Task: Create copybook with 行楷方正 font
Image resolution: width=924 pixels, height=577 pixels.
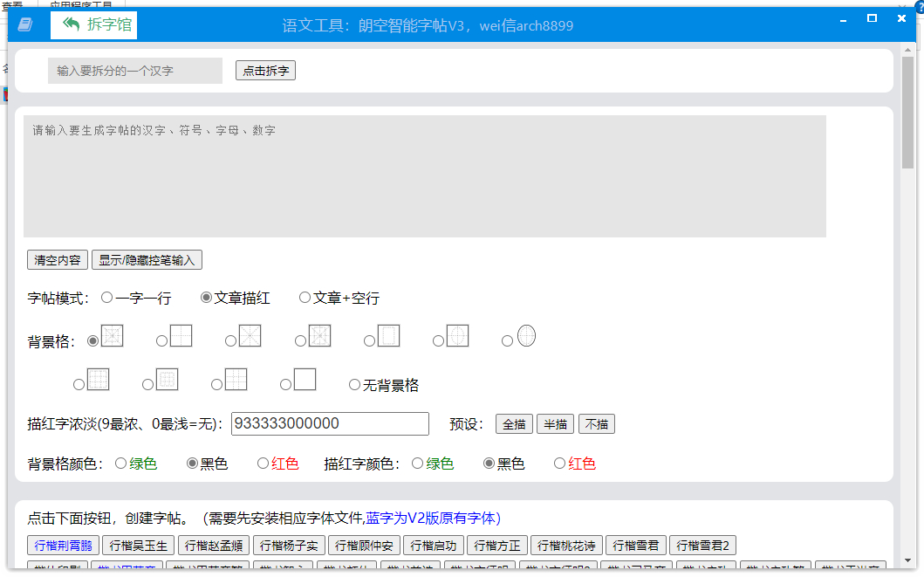Action: coord(497,546)
